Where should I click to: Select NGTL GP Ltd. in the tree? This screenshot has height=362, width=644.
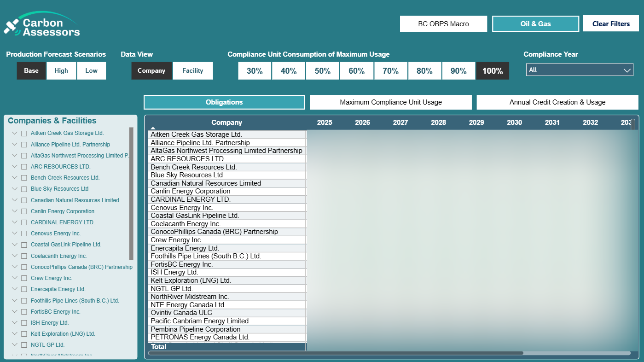47,345
